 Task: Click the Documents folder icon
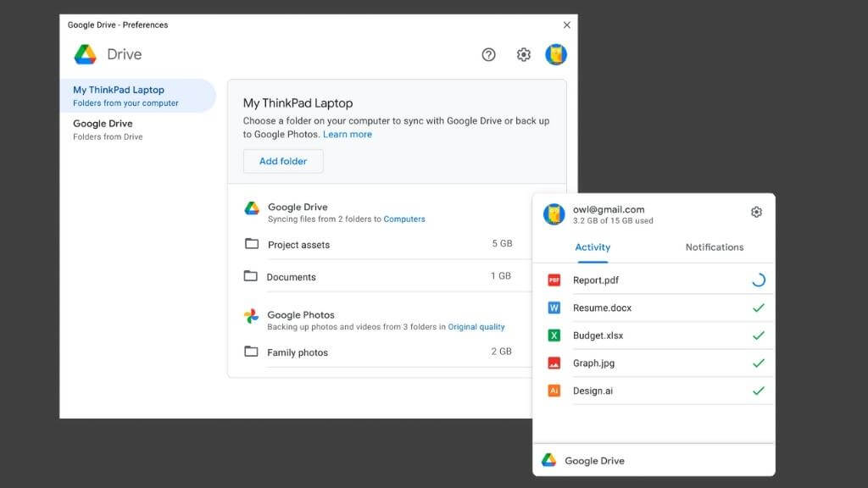coord(251,275)
